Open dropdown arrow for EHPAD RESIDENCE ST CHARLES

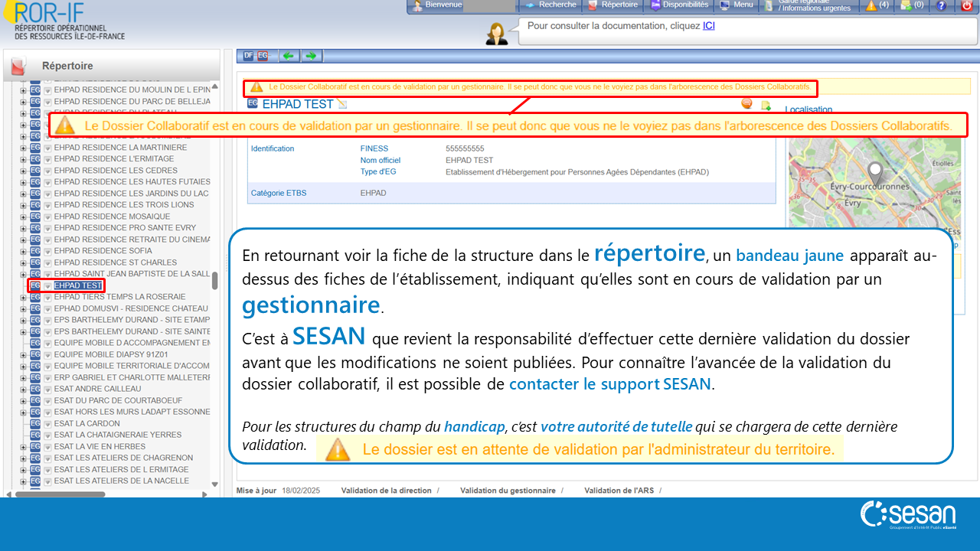coord(47,262)
